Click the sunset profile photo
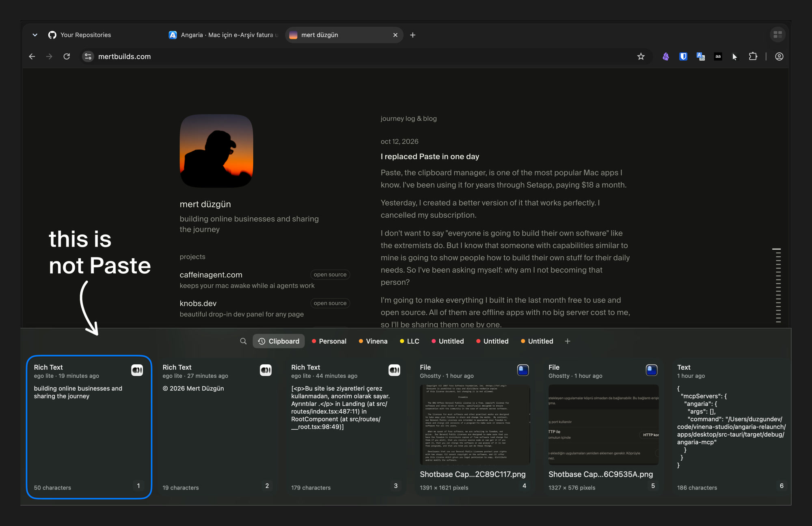 pyautogui.click(x=216, y=151)
